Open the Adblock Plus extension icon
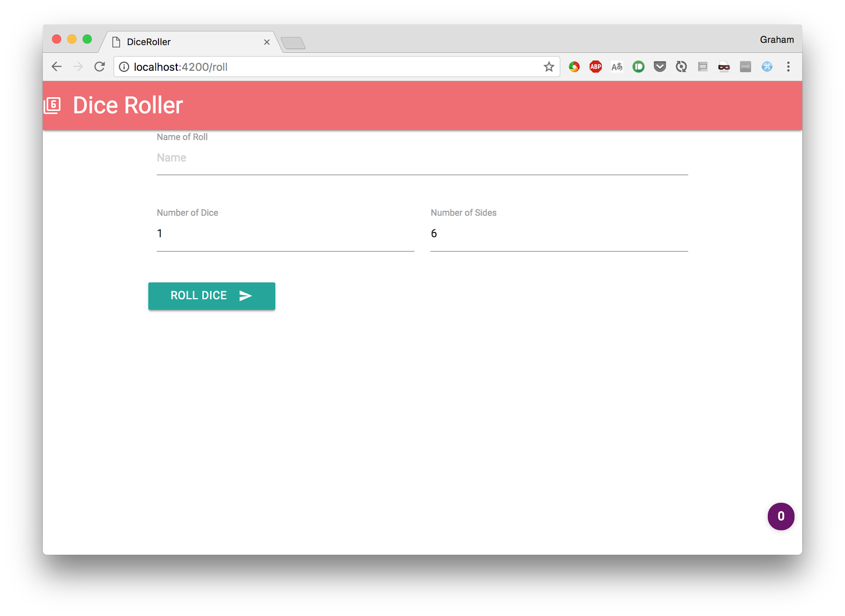This screenshot has height=616, width=845. pyautogui.click(x=595, y=67)
